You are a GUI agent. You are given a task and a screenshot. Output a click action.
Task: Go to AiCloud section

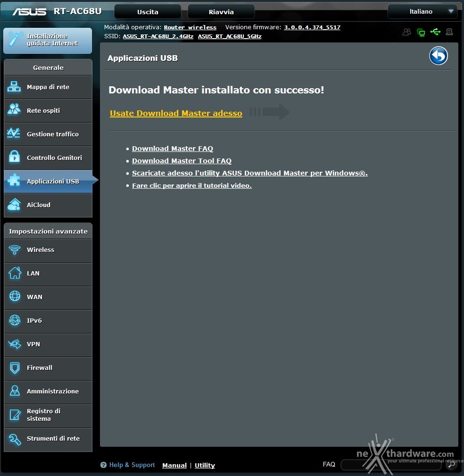pyautogui.click(x=48, y=205)
